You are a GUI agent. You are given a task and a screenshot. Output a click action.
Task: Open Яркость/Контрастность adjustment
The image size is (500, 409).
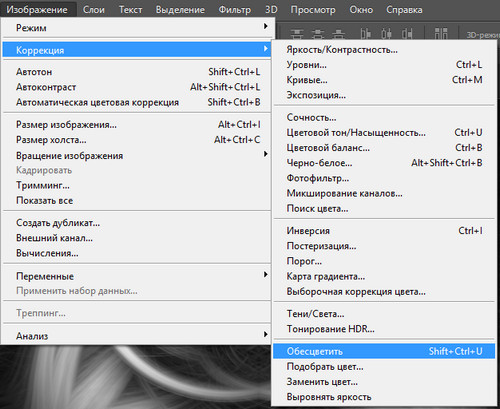(384, 50)
